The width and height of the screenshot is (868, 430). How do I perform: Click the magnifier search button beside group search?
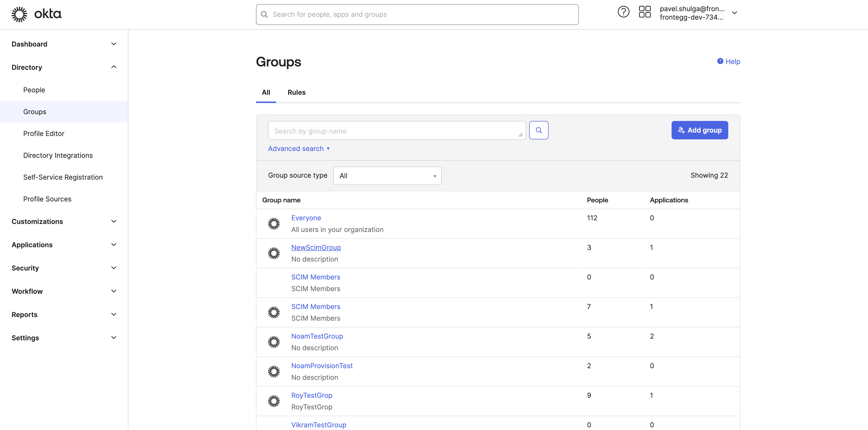pyautogui.click(x=538, y=130)
